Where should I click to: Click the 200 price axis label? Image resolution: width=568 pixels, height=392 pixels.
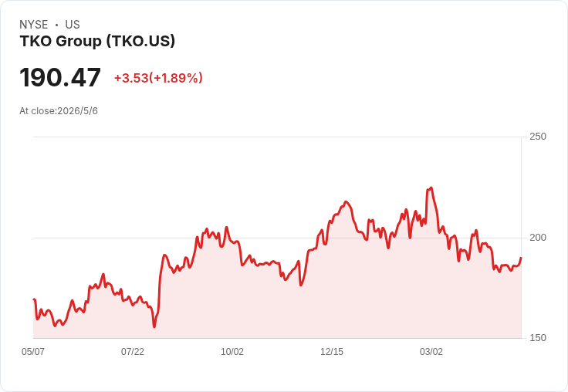(538, 238)
